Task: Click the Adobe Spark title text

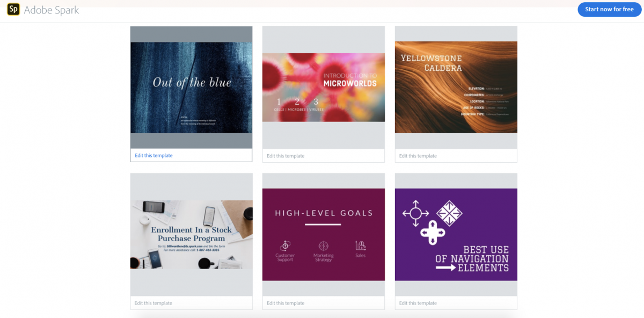Action: coord(52,10)
